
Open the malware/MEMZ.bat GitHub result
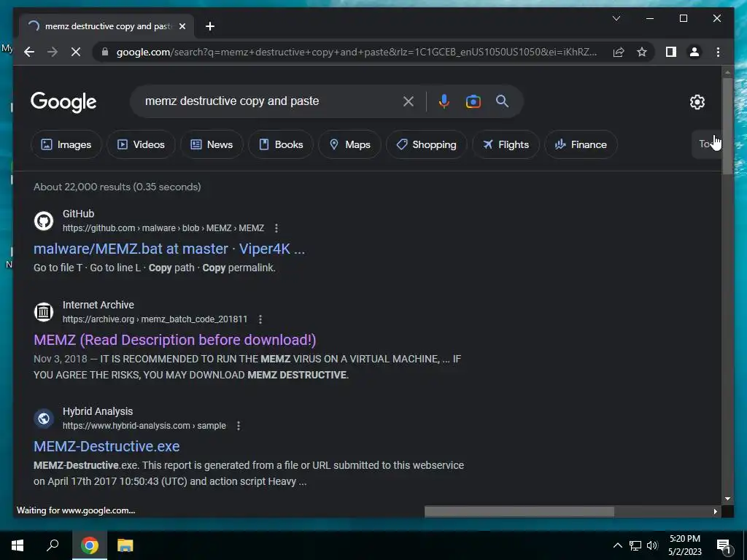click(169, 249)
